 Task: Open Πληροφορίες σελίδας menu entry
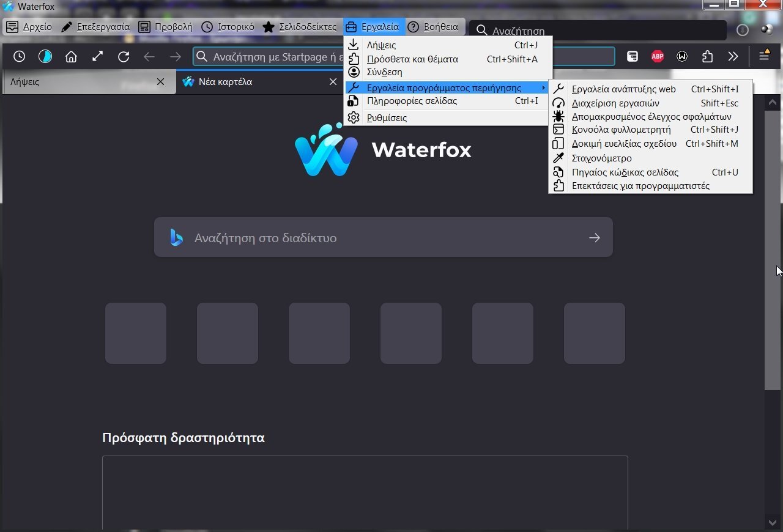(448, 101)
